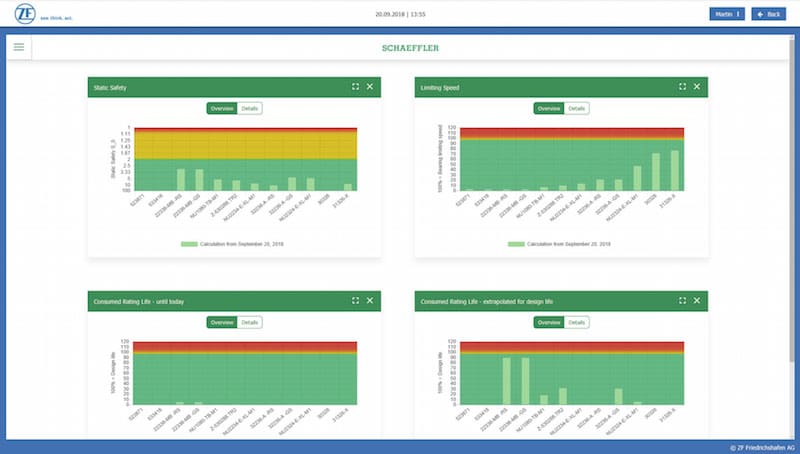Close Consumed Rating Life until today panel
The height and width of the screenshot is (454, 800).
(x=370, y=300)
